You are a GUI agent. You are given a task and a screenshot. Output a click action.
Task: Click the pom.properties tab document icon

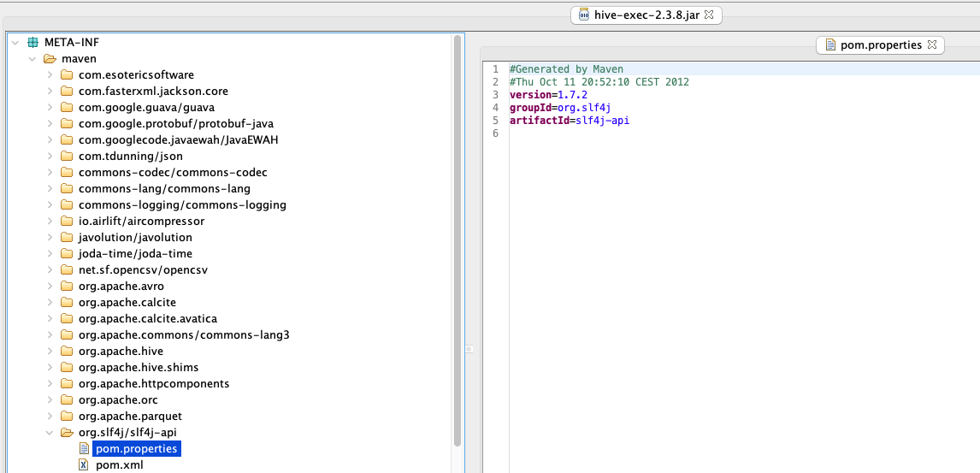[830, 44]
